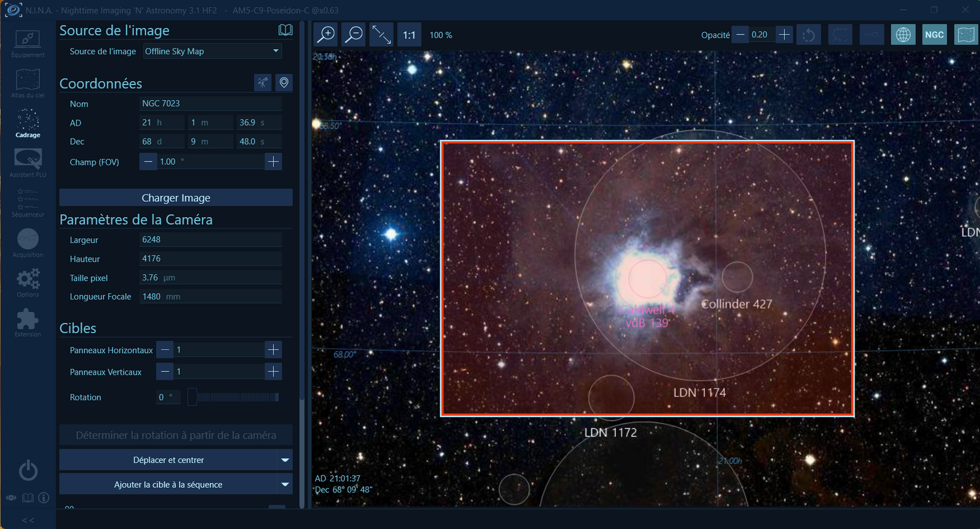Click the power icon in sidebar

coord(27,470)
